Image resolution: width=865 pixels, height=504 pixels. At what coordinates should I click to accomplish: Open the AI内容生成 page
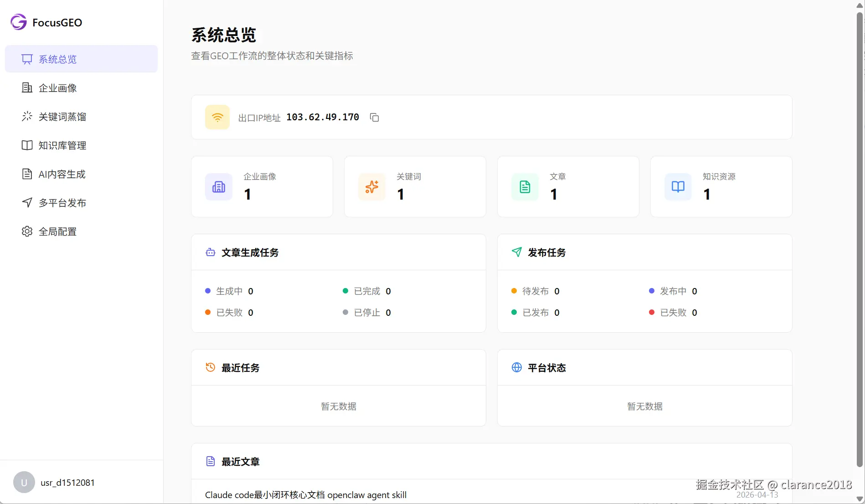[61, 174]
